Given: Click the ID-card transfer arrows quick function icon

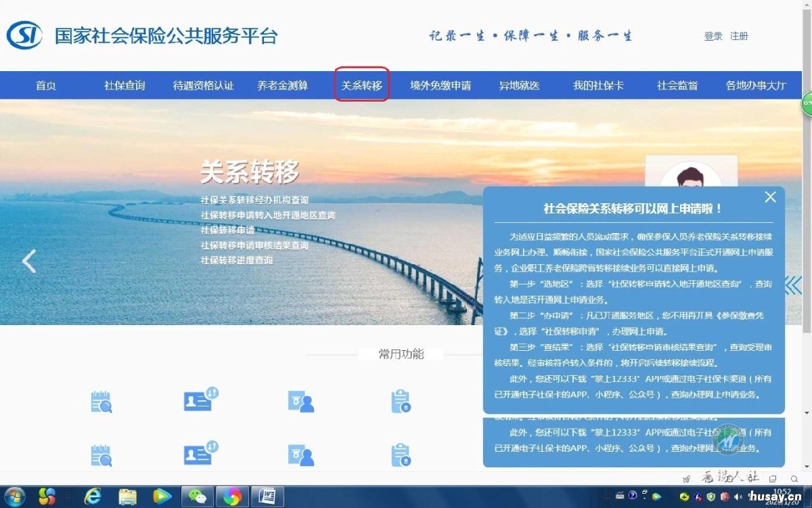Looking at the screenshot, I should pyautogui.click(x=198, y=400).
